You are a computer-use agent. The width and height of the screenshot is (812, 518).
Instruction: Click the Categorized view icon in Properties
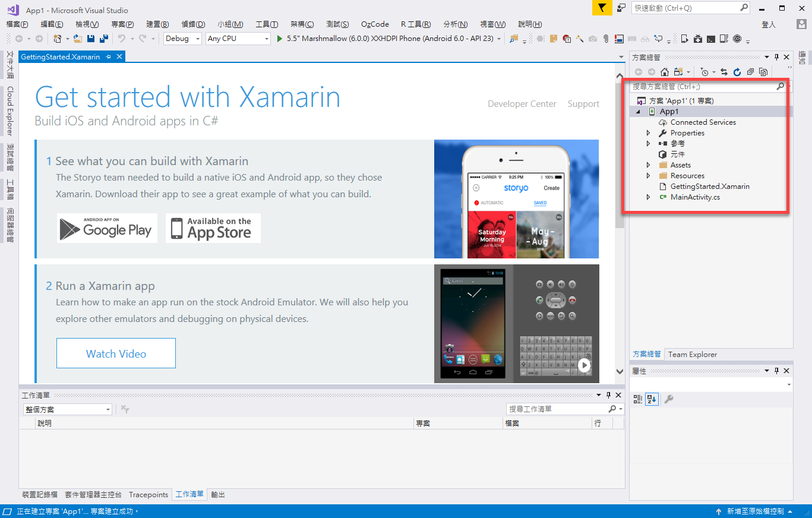638,399
